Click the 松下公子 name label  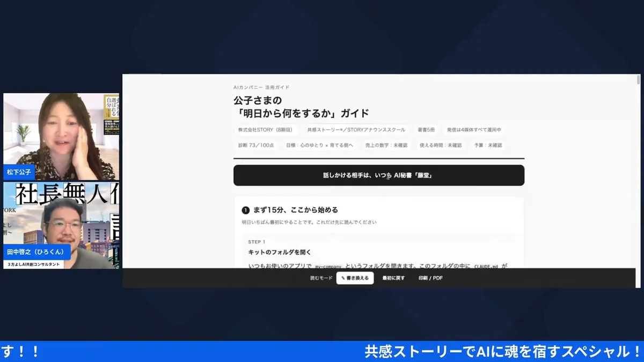point(20,172)
